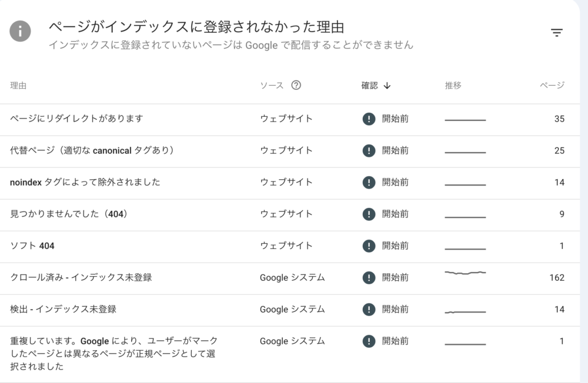The image size is (588, 383).
Task: Click the gray info icon beside the title
Action: click(x=20, y=31)
